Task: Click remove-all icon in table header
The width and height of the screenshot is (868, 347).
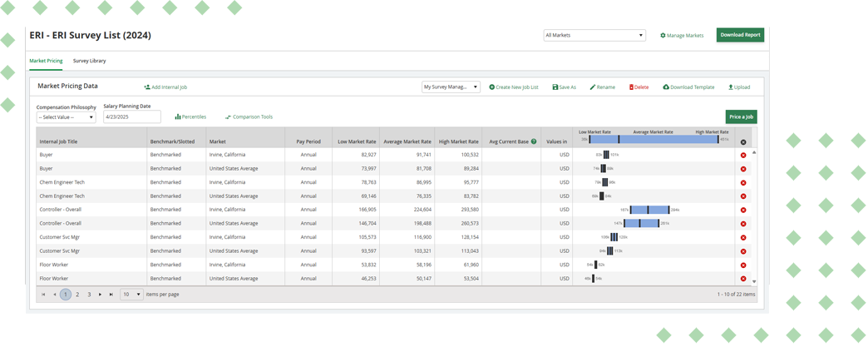Action: click(x=743, y=142)
